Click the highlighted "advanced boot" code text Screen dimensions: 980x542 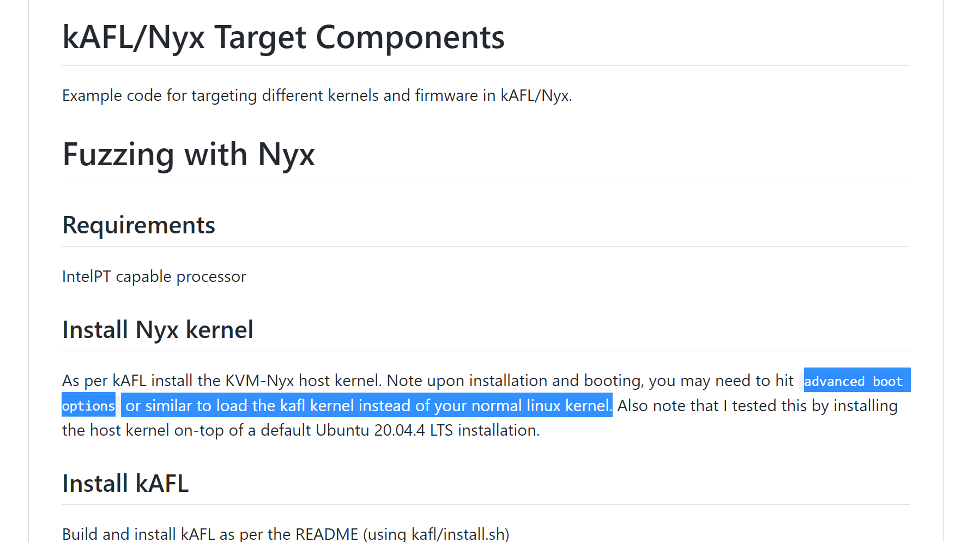click(x=853, y=381)
